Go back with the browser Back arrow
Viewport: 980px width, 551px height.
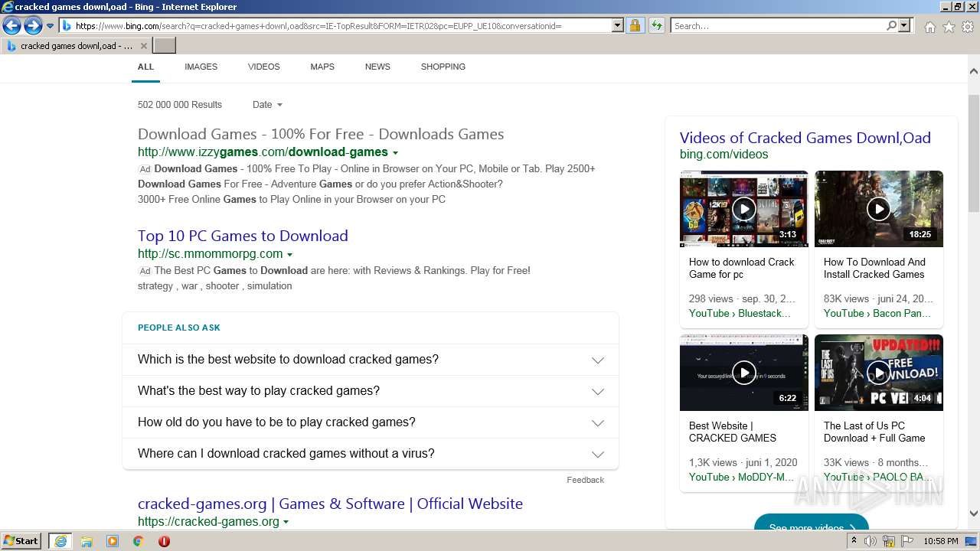pyautogui.click(x=11, y=26)
